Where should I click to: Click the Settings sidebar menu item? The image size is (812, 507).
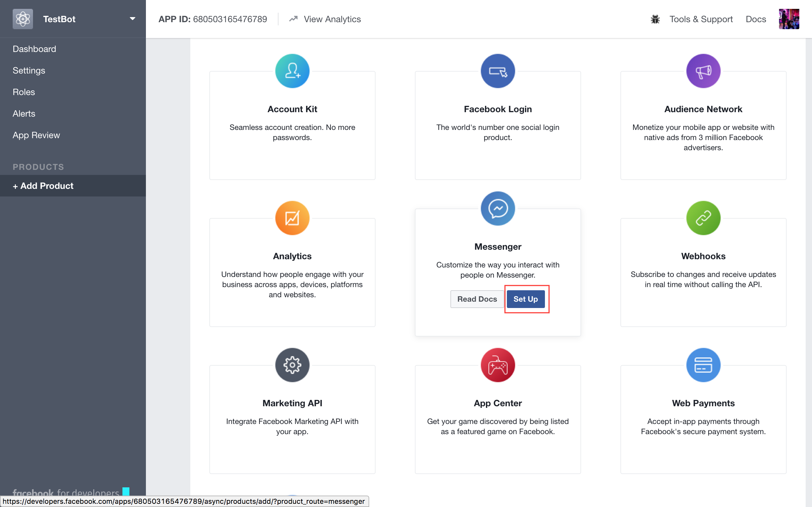click(28, 70)
